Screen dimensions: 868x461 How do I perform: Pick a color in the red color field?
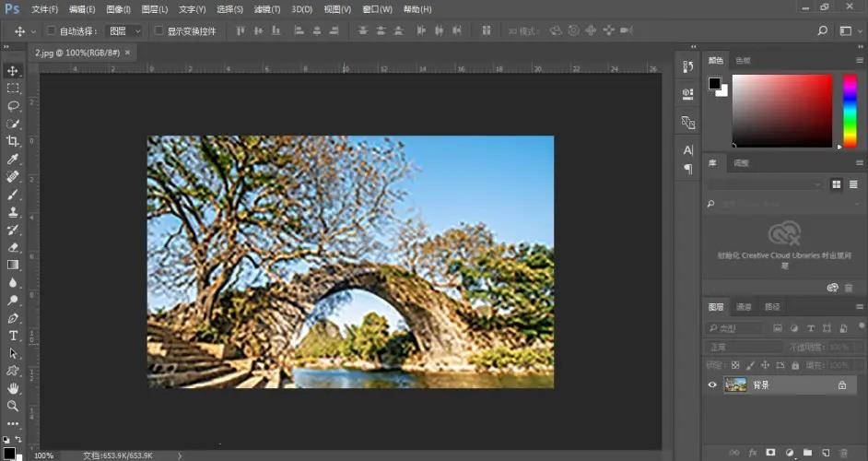tap(781, 111)
